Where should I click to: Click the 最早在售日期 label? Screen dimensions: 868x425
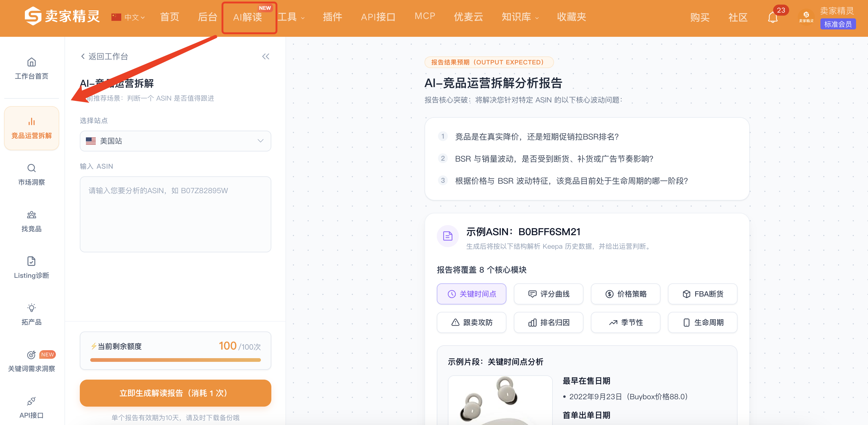pyautogui.click(x=586, y=381)
